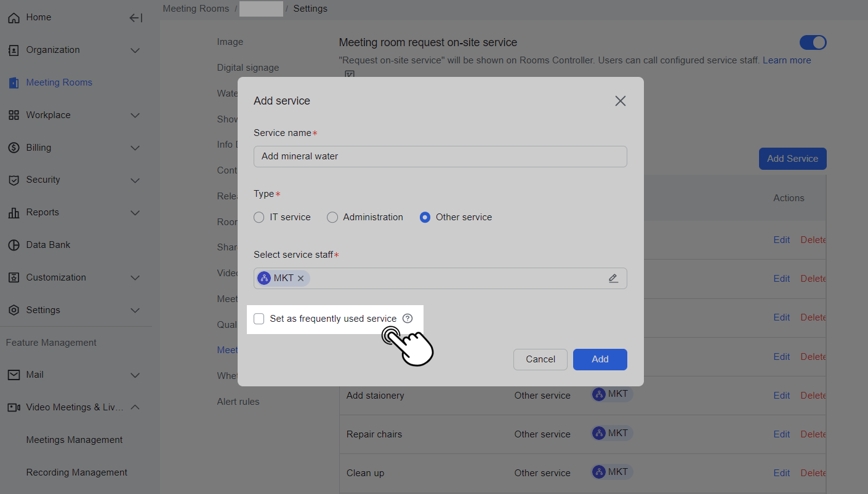Collapse the Video Meetings & Live section chevron
Viewport: 868px width, 494px height.
(x=135, y=407)
